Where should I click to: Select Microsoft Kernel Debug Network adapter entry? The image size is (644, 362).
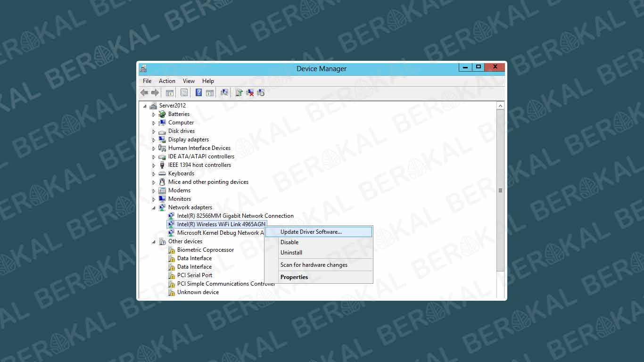(x=220, y=233)
